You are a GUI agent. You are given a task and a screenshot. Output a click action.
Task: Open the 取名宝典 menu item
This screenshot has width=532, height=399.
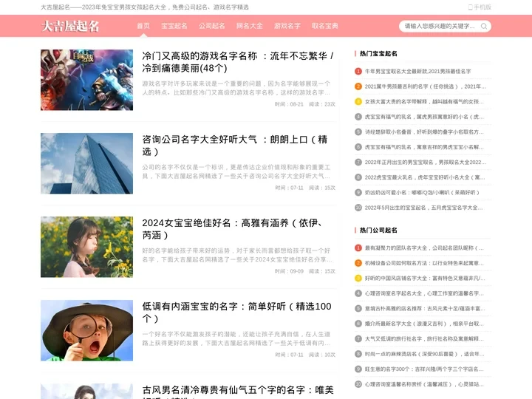(324, 26)
